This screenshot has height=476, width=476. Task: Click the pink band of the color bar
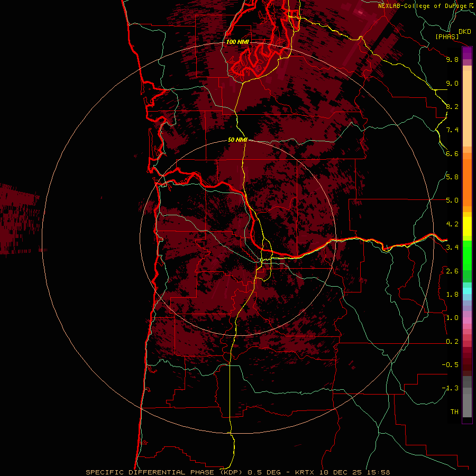[x=467, y=321]
